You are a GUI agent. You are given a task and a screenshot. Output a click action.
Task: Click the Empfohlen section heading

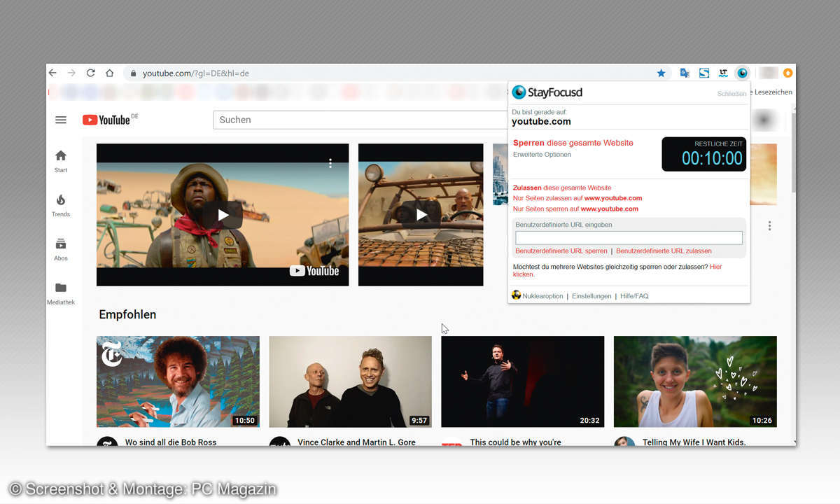pos(127,314)
